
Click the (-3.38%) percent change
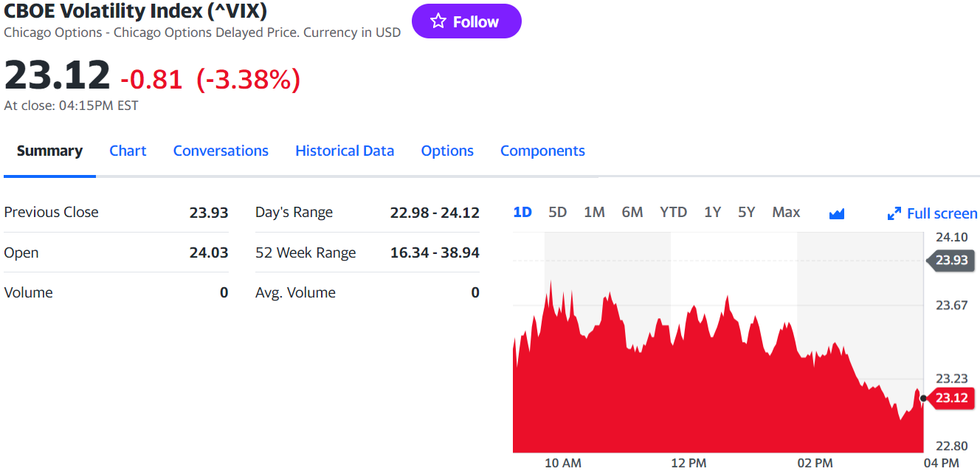tap(248, 79)
